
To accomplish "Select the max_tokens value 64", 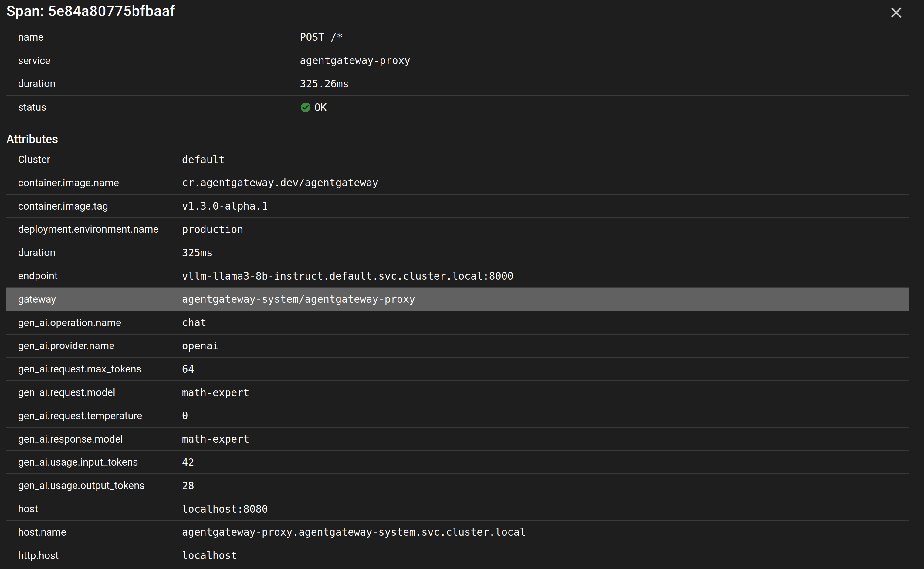I will tap(188, 369).
